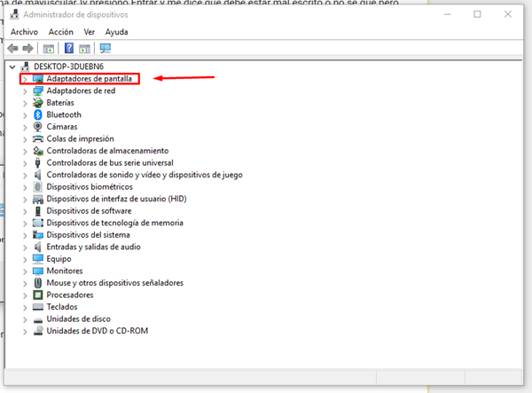Select Controladoras de bus serie universal label
The image size is (532, 393).
pos(110,163)
